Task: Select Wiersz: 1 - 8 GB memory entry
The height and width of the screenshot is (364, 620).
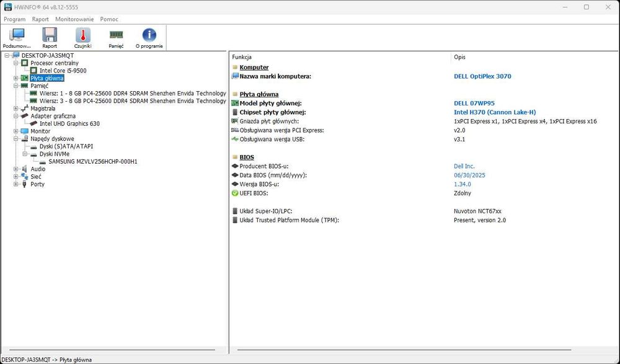Action: 133,94
